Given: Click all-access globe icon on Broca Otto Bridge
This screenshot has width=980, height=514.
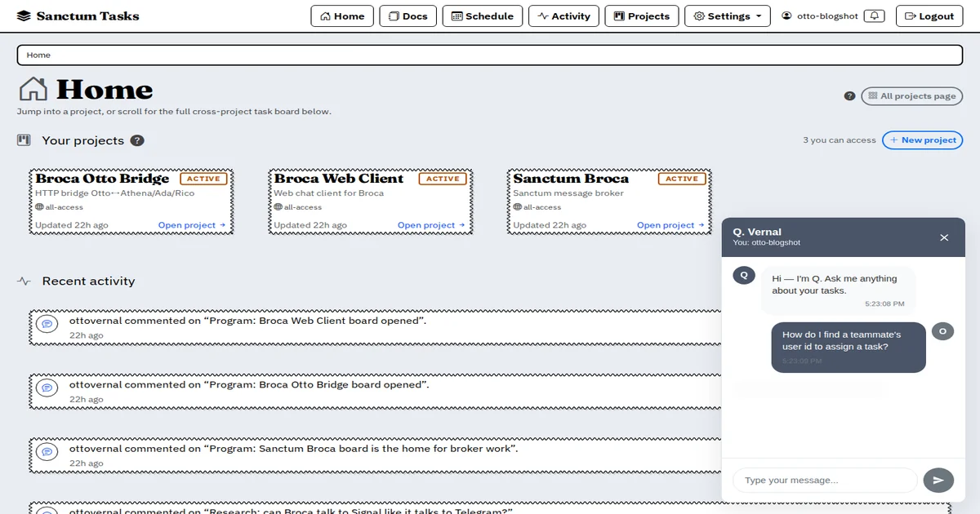Looking at the screenshot, I should click(39, 207).
